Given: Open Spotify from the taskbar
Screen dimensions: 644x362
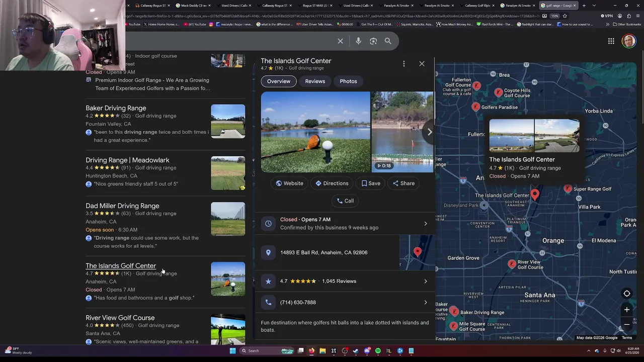Looking at the screenshot, I should (378, 351).
